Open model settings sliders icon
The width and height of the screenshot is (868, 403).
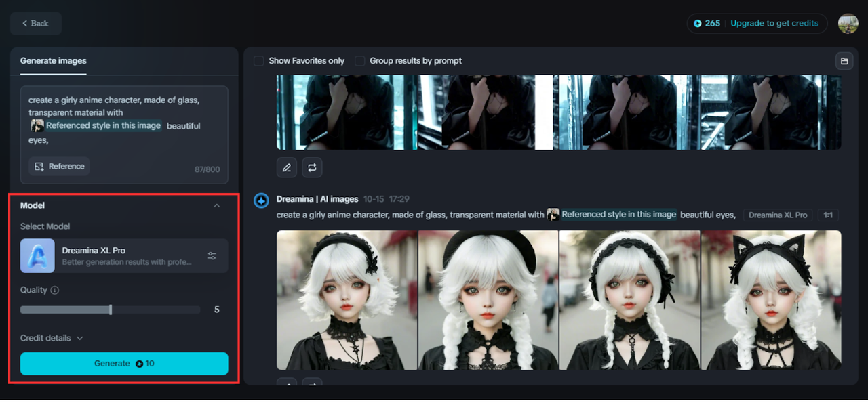212,255
